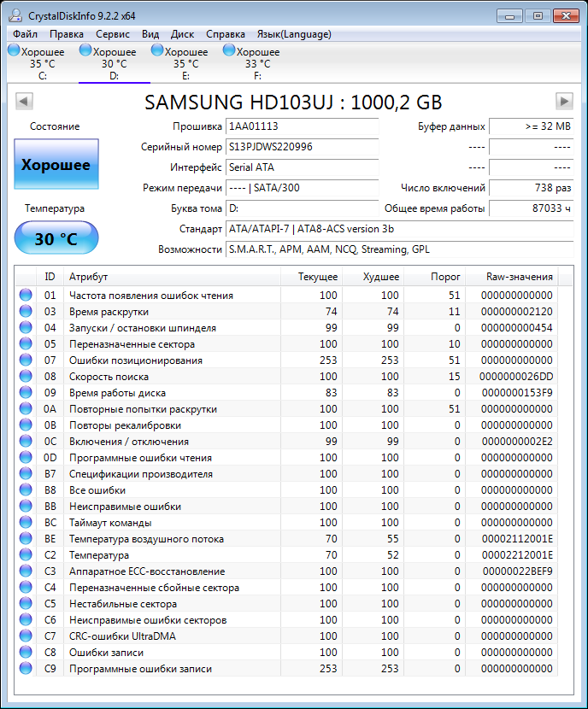Viewport: 588px width, 709px height.
Task: Select the Неисправимые ошибки секторов row
Action: (x=285, y=620)
